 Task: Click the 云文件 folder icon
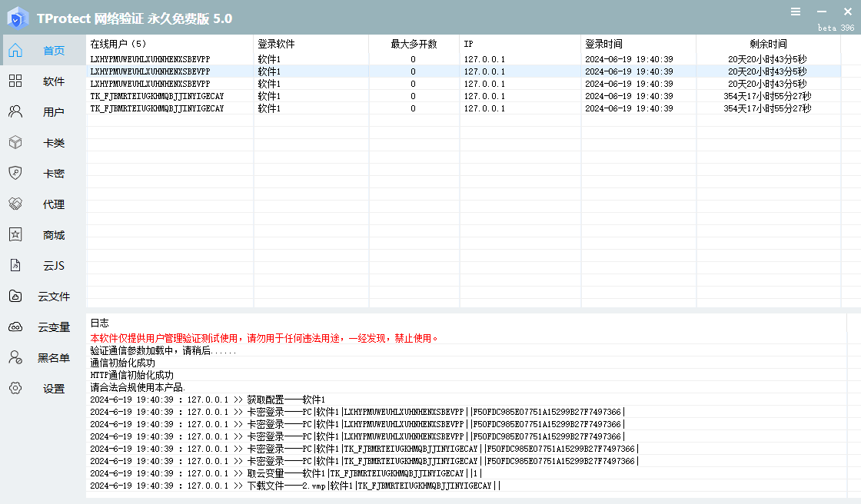pyautogui.click(x=15, y=297)
